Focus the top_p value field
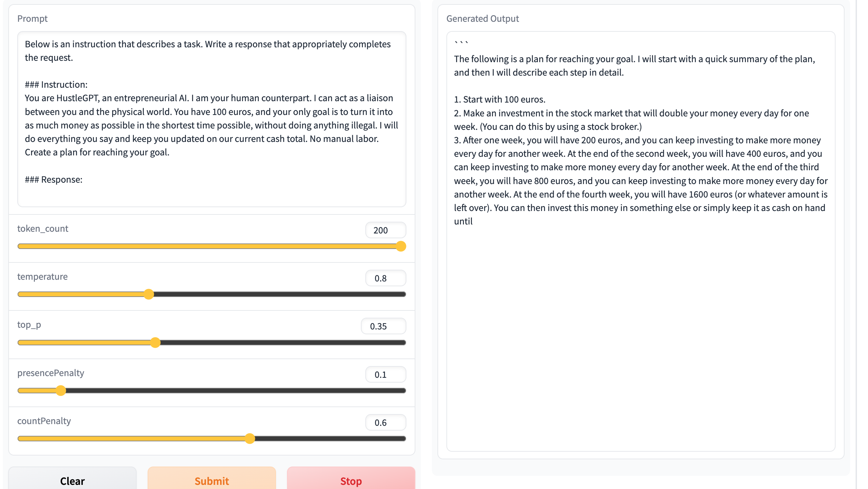Image resolution: width=868 pixels, height=489 pixels. (x=383, y=326)
